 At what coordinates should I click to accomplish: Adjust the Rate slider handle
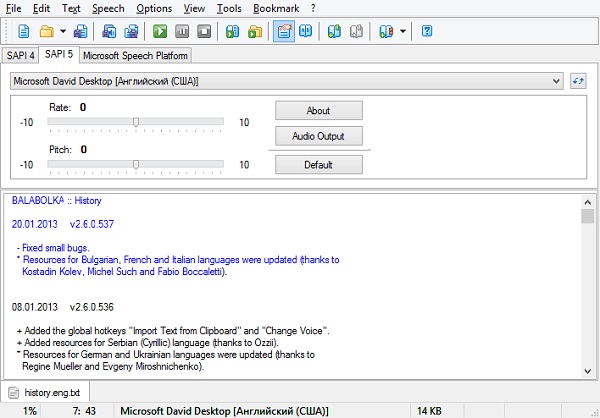point(136,122)
